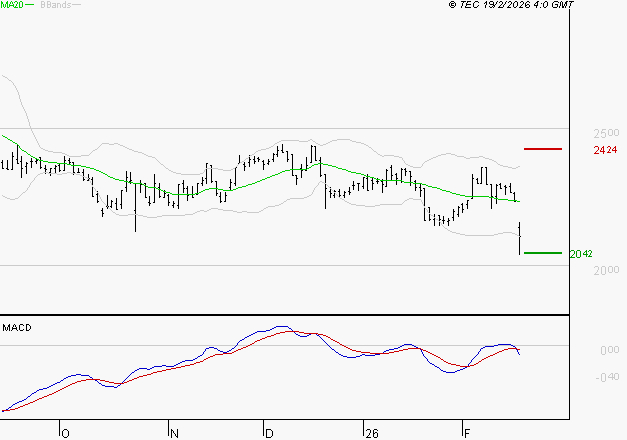The image size is (627, 440).
Task: Click the 26 year marker on time axis
Action: [x=371, y=433]
